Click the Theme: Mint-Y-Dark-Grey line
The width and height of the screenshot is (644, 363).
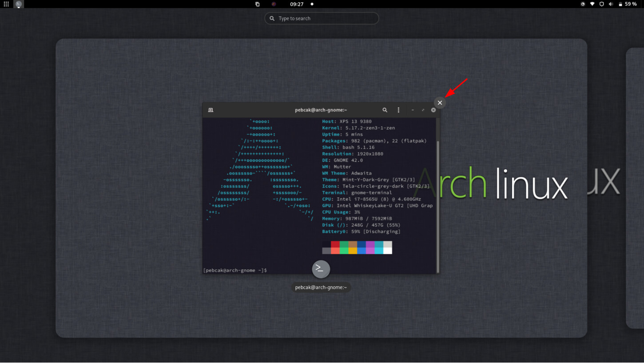[x=369, y=180]
